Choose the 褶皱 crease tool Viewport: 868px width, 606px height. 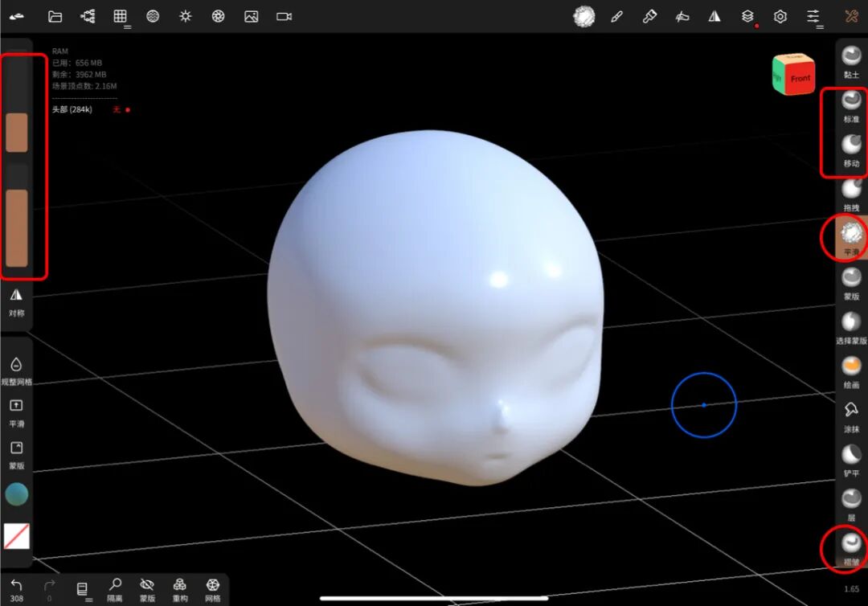(851, 550)
